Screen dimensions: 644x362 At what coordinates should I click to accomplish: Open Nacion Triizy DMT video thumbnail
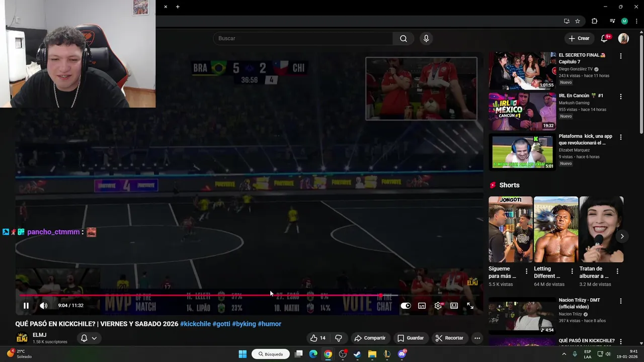tap(522, 316)
